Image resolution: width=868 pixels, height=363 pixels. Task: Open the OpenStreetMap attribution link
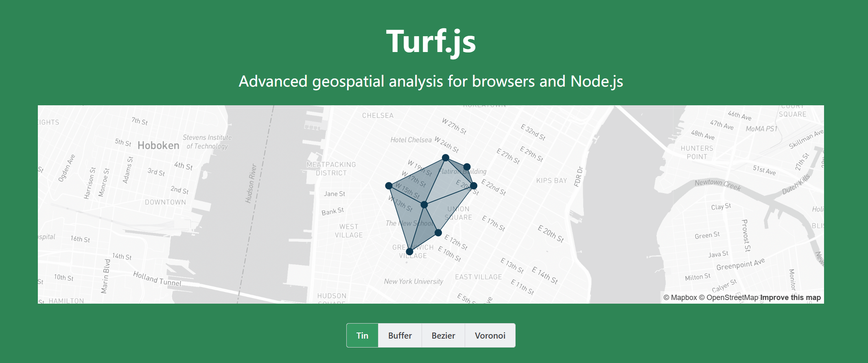[728, 298]
